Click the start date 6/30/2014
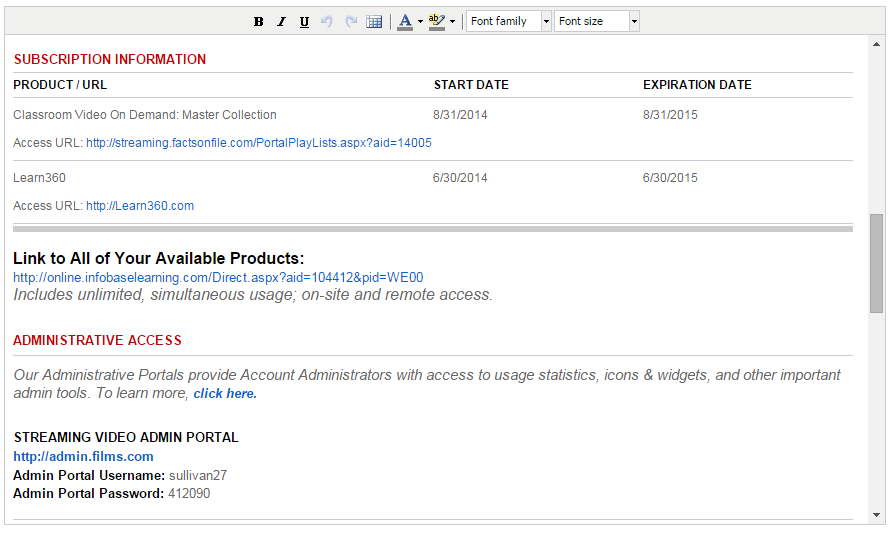The height and width of the screenshot is (534, 894). coord(460,178)
